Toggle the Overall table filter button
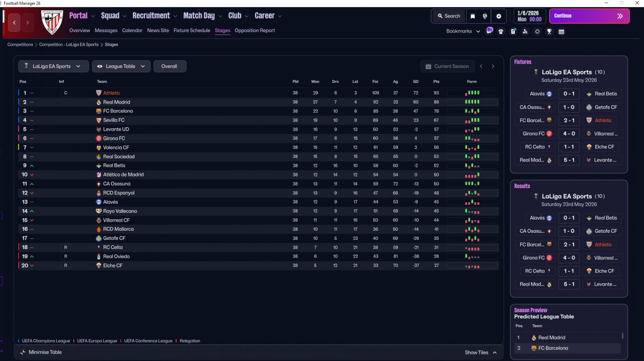The height and width of the screenshot is (361, 644). coord(170,66)
